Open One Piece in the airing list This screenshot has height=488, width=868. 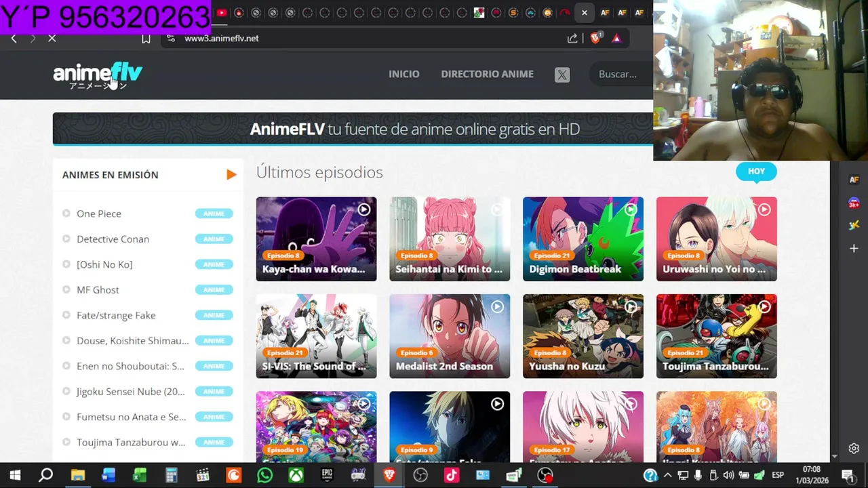(x=99, y=213)
